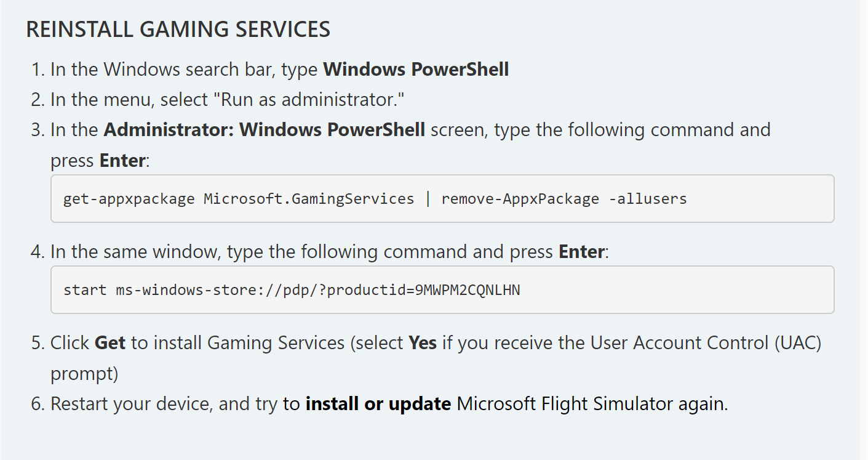Click the bold Get word in step 5
The image size is (868, 460).
pos(110,342)
